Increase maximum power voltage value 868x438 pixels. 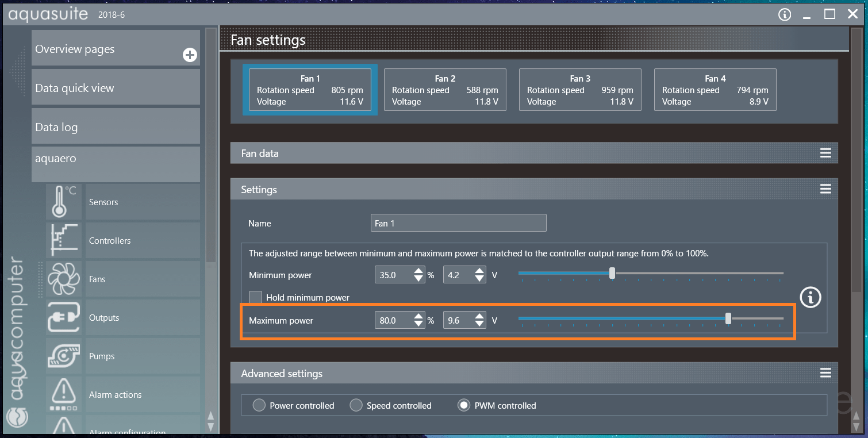point(479,317)
